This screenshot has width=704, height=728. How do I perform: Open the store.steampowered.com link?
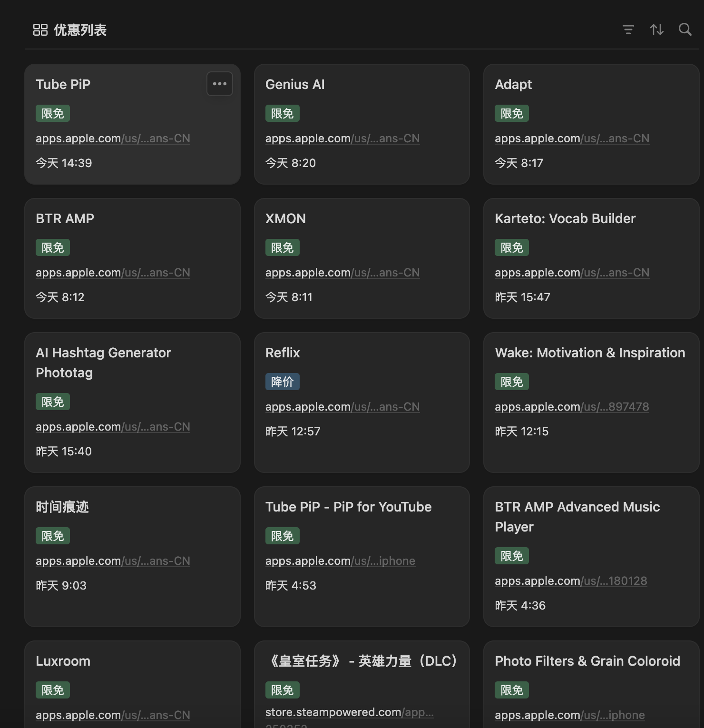click(350, 712)
